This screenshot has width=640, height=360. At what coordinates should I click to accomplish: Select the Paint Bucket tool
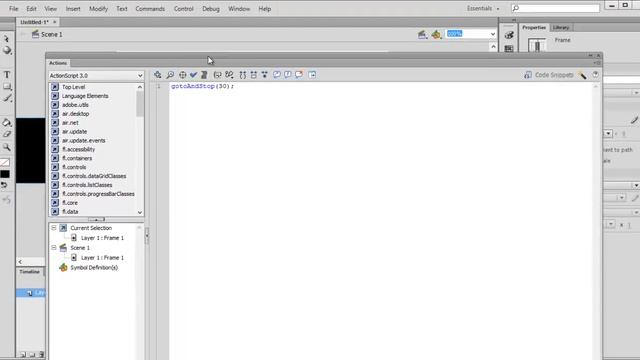coord(7,122)
